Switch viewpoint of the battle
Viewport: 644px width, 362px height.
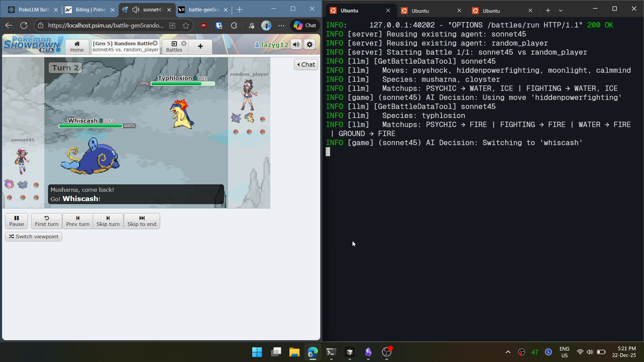34,237
